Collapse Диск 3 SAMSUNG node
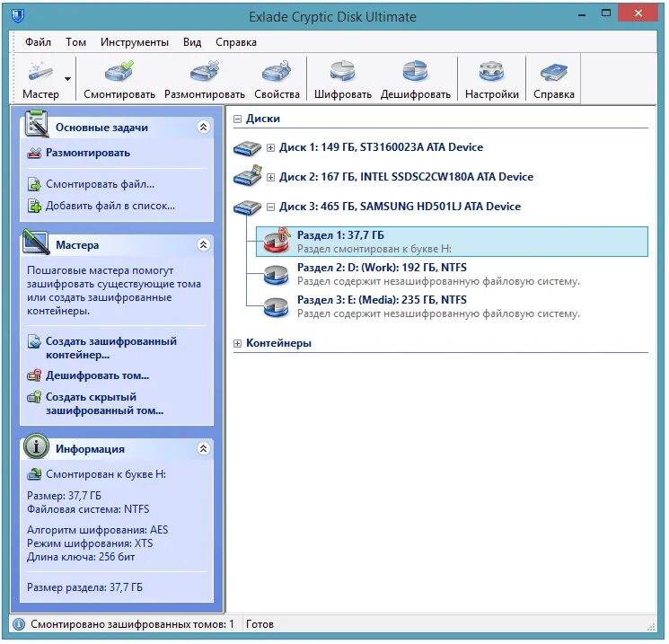The width and height of the screenshot is (669, 644). tap(270, 207)
